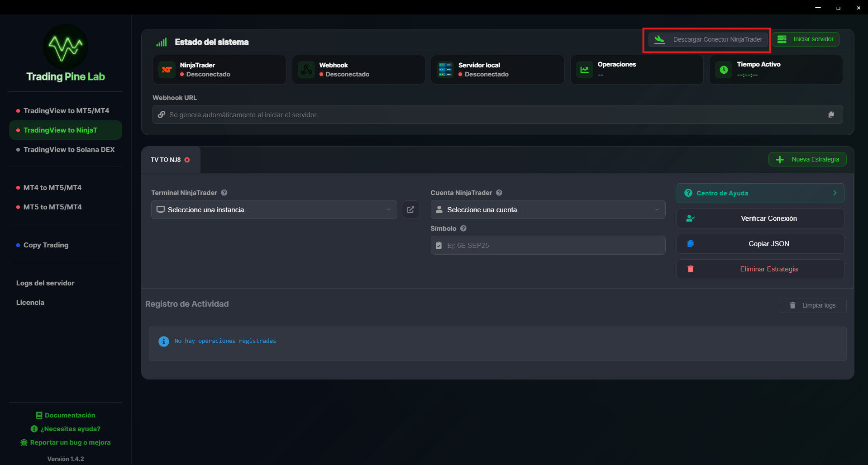Open the external link icon beside Terminal NinjaTrader dropdown
Viewport: 868px width, 465px height.
click(x=410, y=209)
